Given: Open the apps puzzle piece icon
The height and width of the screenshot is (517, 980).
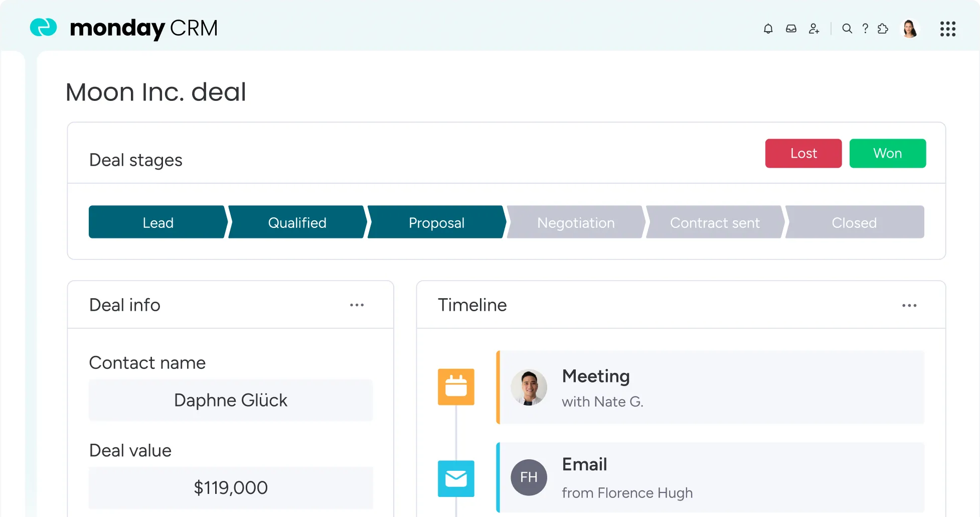Looking at the screenshot, I should click(x=883, y=29).
